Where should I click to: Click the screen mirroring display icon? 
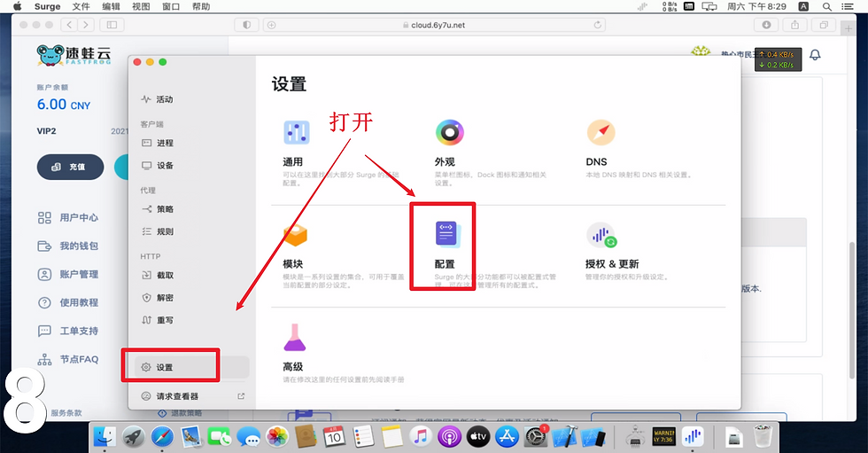(x=709, y=6)
